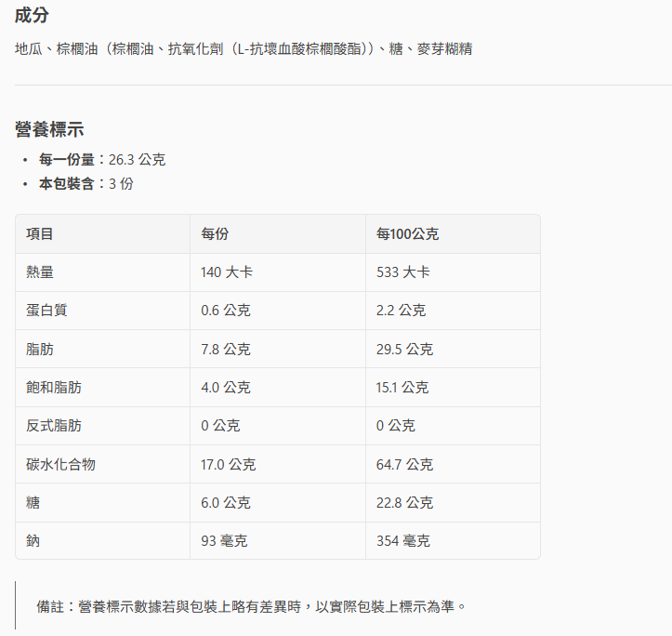
Task: Select the 反式脂肪 row label
Action: click(x=54, y=426)
